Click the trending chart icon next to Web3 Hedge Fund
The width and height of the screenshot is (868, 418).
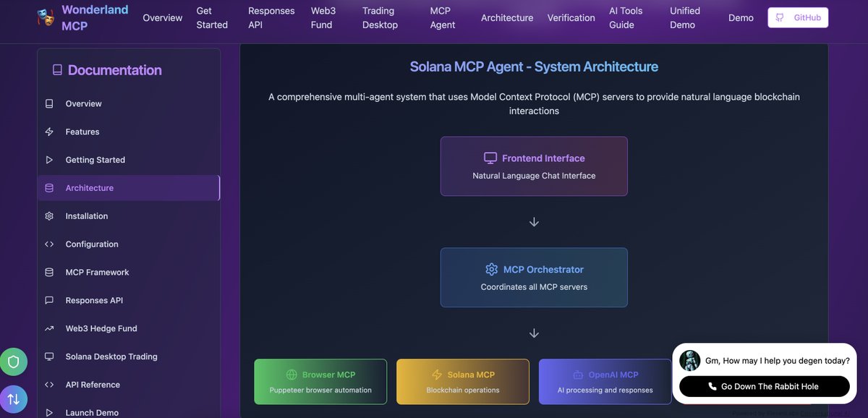point(49,328)
